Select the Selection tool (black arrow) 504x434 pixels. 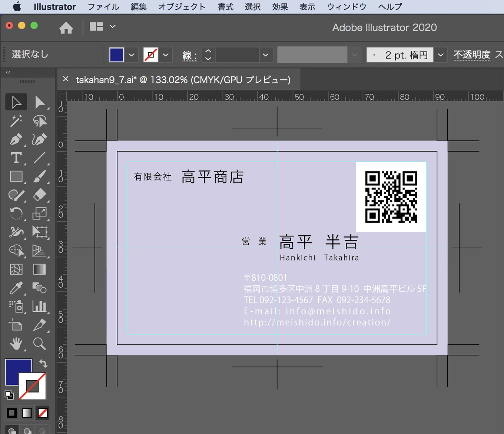16,102
